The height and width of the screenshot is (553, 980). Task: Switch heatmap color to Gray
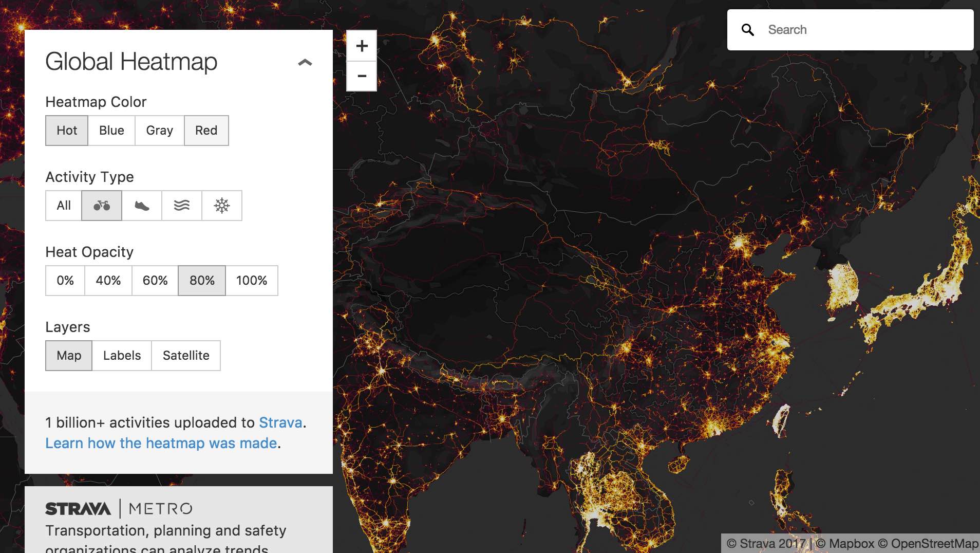[159, 131]
